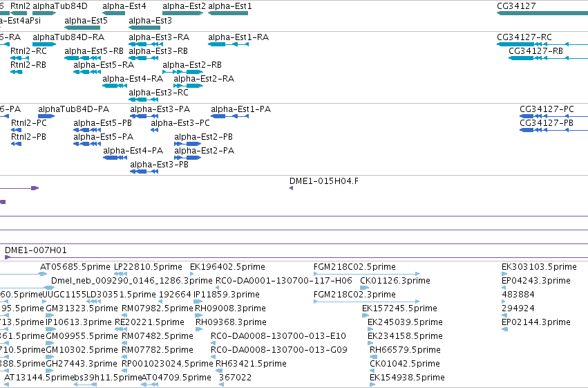588x388 pixels.
Task: Select protein CG34127-PC
Action: tap(547, 109)
